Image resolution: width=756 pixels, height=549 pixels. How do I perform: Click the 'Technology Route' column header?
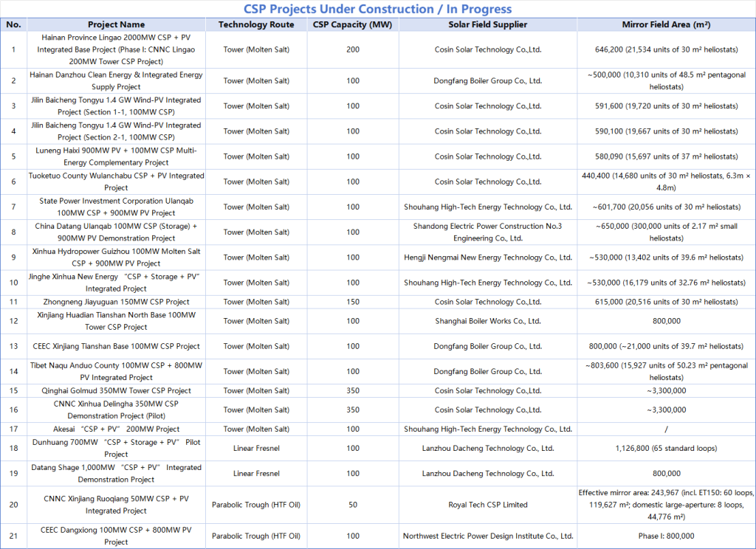pyautogui.click(x=256, y=24)
